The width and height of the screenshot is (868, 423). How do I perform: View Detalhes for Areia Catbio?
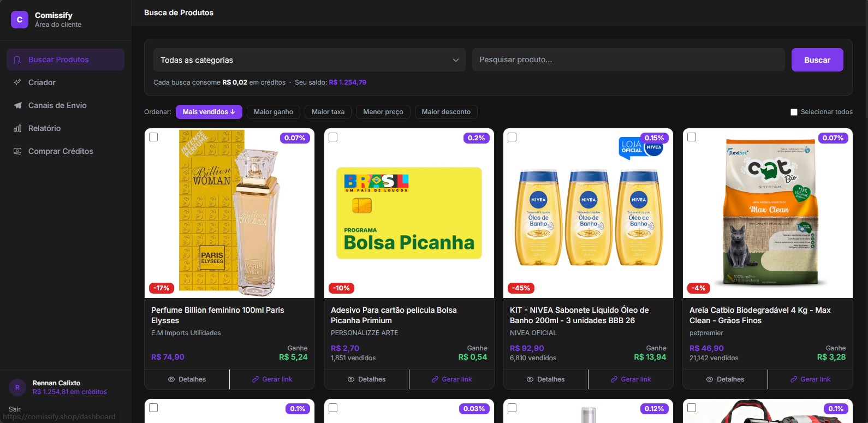[x=726, y=379]
